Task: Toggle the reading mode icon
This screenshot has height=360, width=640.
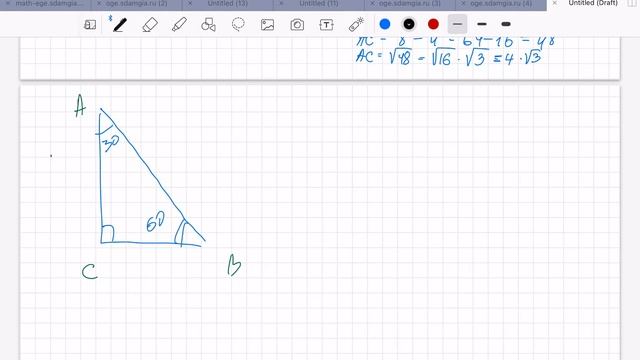Action: coord(90,25)
